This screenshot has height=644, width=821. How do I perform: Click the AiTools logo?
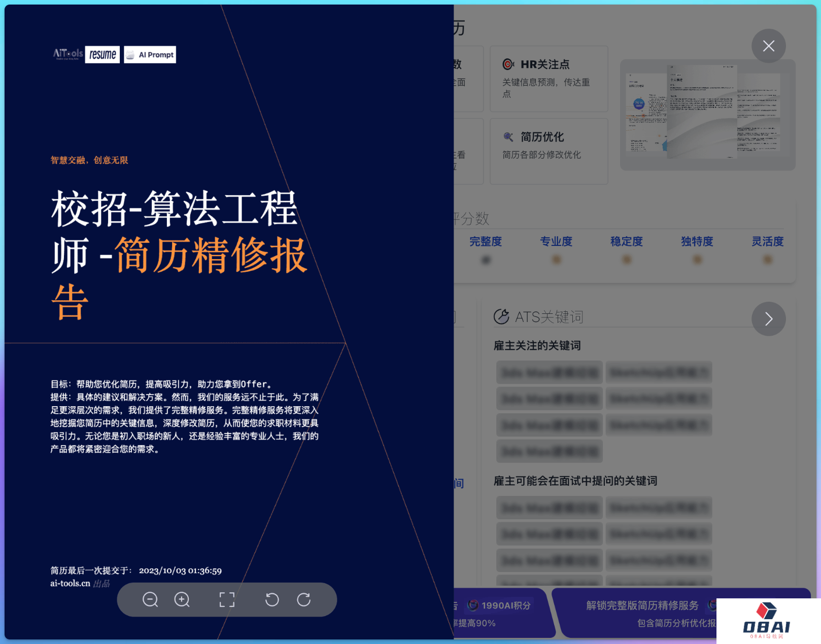coord(68,54)
